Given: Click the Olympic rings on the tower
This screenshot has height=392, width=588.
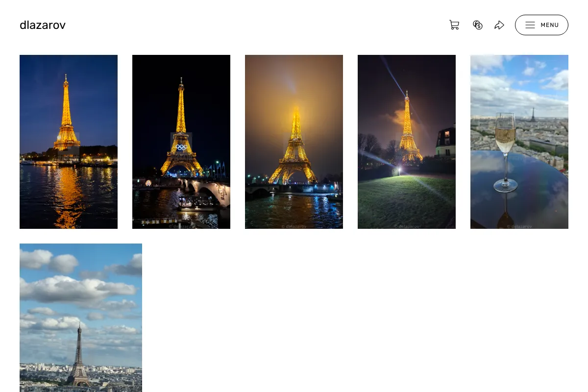Looking at the screenshot, I should pos(181,147).
